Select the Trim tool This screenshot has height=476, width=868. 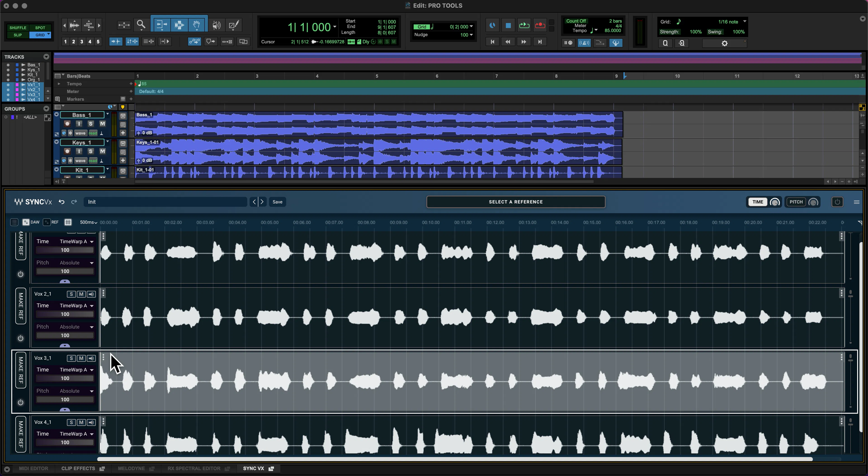coord(162,25)
